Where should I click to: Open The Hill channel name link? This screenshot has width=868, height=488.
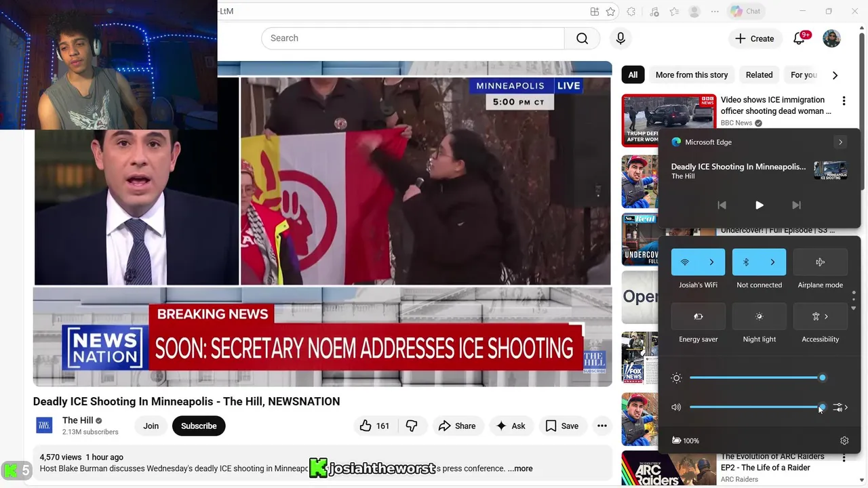[x=77, y=420]
